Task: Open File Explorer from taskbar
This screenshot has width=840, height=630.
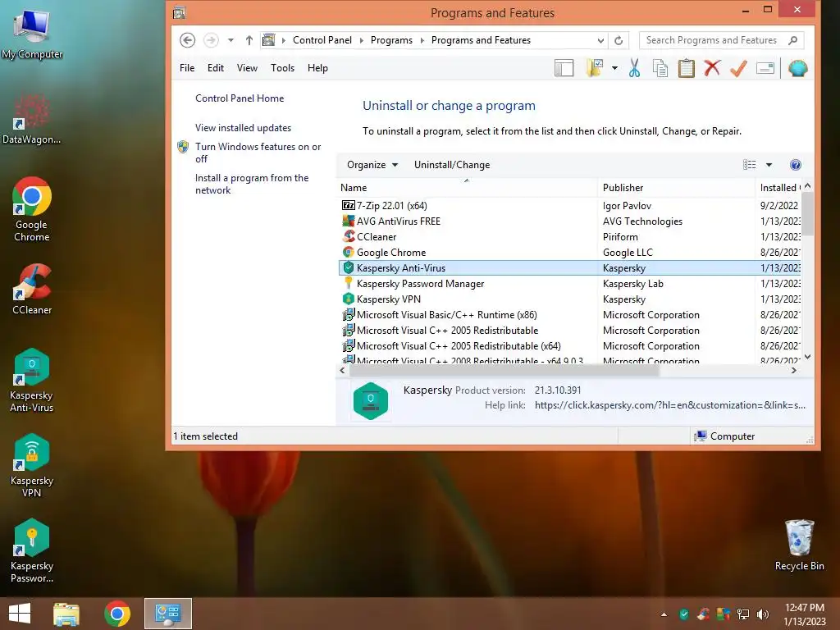Action: coord(66,614)
